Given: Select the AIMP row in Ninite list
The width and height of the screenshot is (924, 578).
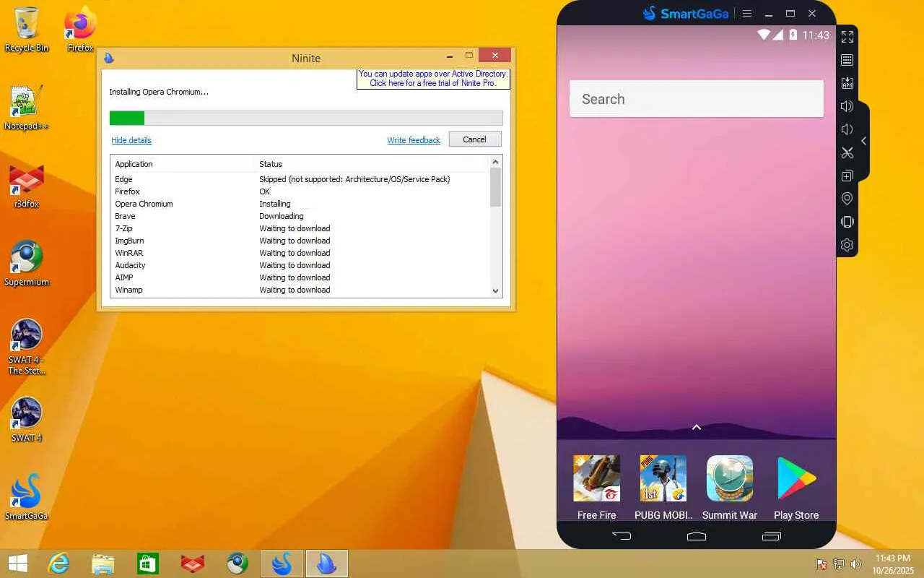Looking at the screenshot, I should tap(300, 277).
